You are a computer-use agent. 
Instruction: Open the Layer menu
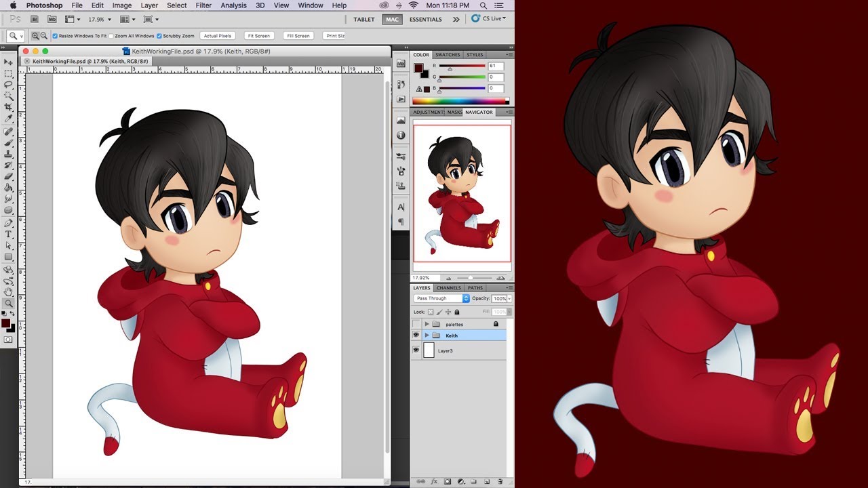(x=149, y=5)
